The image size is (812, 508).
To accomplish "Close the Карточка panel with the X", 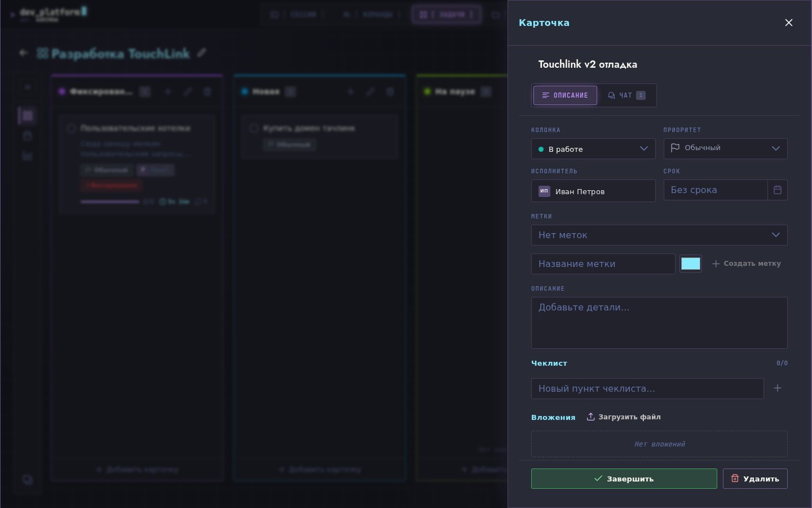I will click(x=789, y=23).
